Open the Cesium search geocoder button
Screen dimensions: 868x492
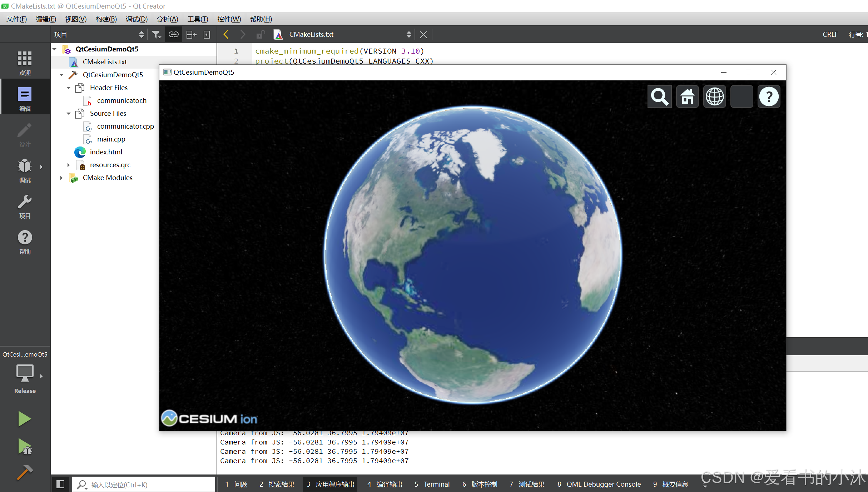(x=659, y=96)
